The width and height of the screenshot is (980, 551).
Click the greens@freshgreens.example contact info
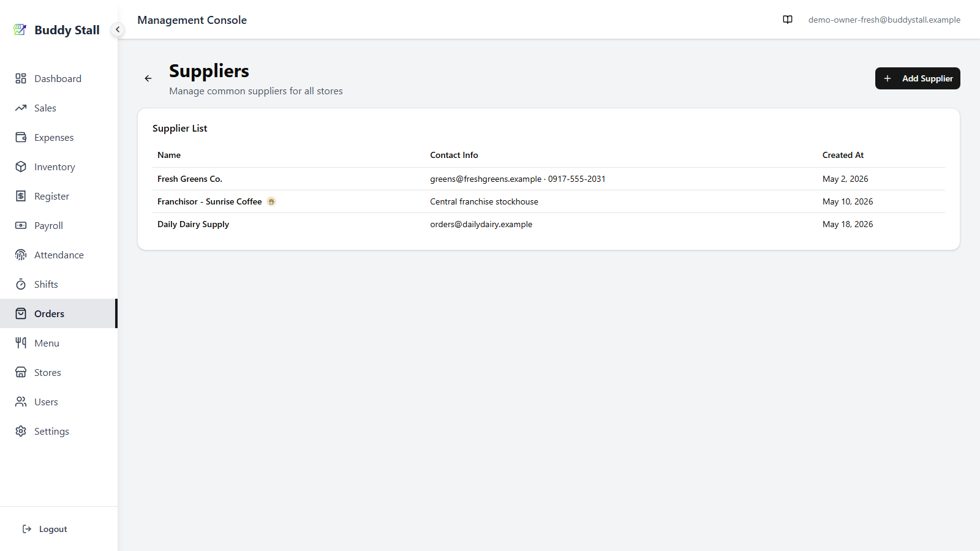pos(518,179)
